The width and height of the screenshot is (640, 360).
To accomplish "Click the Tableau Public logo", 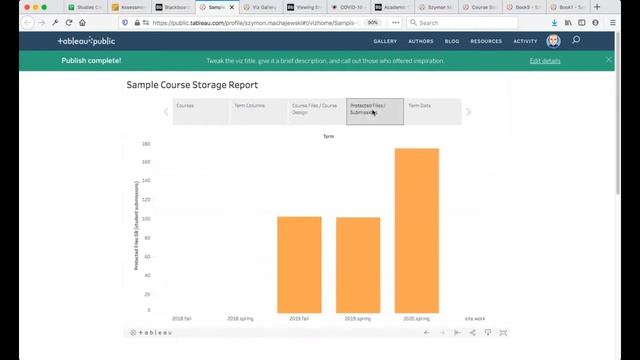I will 86,41.
